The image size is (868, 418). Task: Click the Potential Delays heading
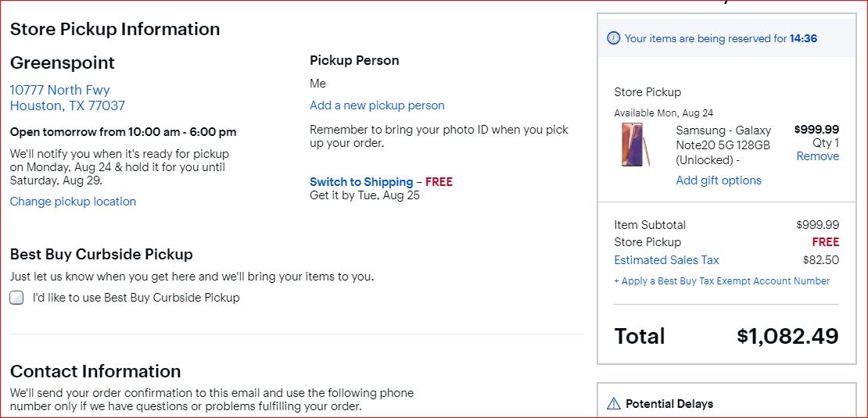click(x=669, y=404)
